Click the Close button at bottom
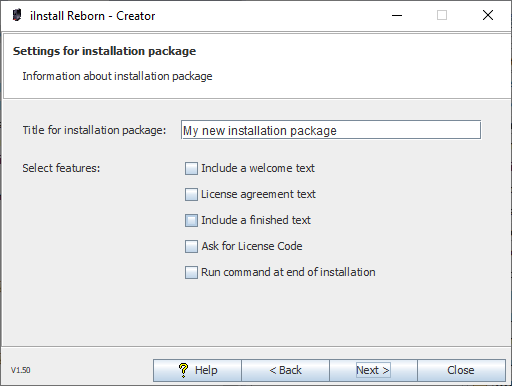This screenshot has height=387, width=512. click(461, 370)
